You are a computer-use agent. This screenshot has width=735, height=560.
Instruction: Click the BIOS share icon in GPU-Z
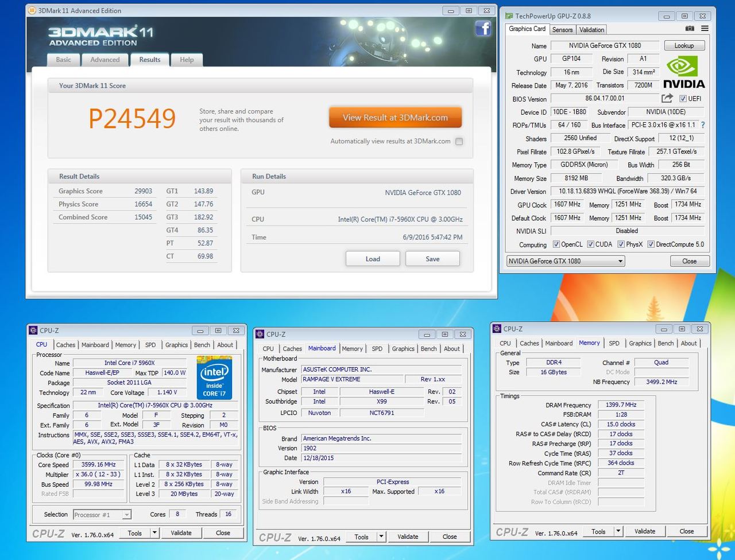click(x=667, y=99)
